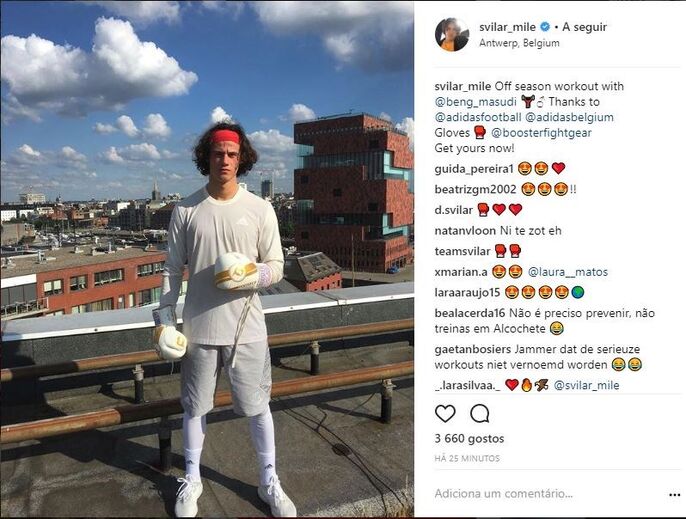This screenshot has height=519, width=686.
Task: Click the blue verified badge
Action: pos(545,27)
